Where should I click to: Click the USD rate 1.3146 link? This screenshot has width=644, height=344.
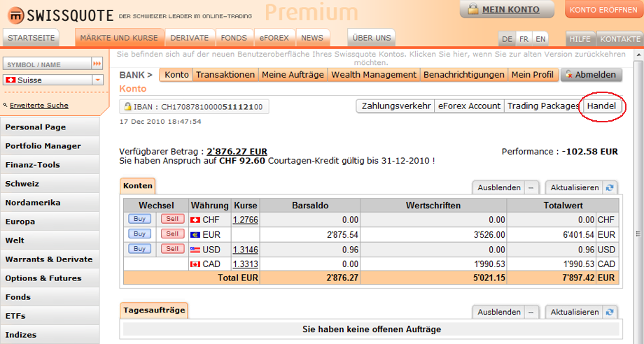245,250
